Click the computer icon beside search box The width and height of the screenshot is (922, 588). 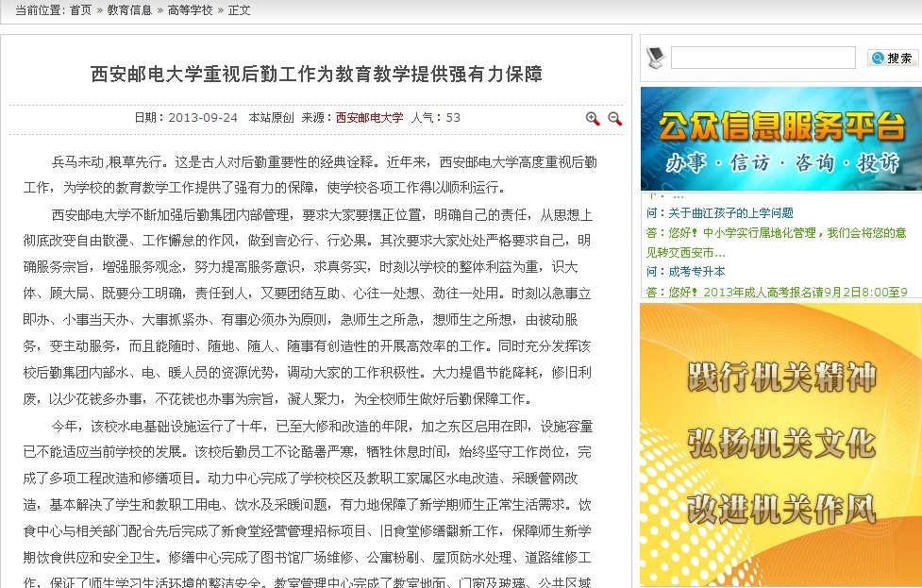pyautogui.click(x=655, y=58)
